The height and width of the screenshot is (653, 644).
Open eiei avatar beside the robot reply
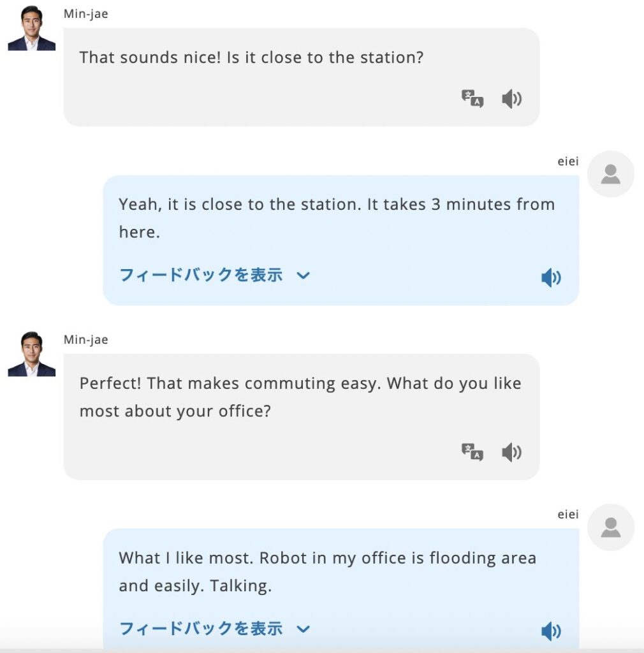click(x=611, y=527)
